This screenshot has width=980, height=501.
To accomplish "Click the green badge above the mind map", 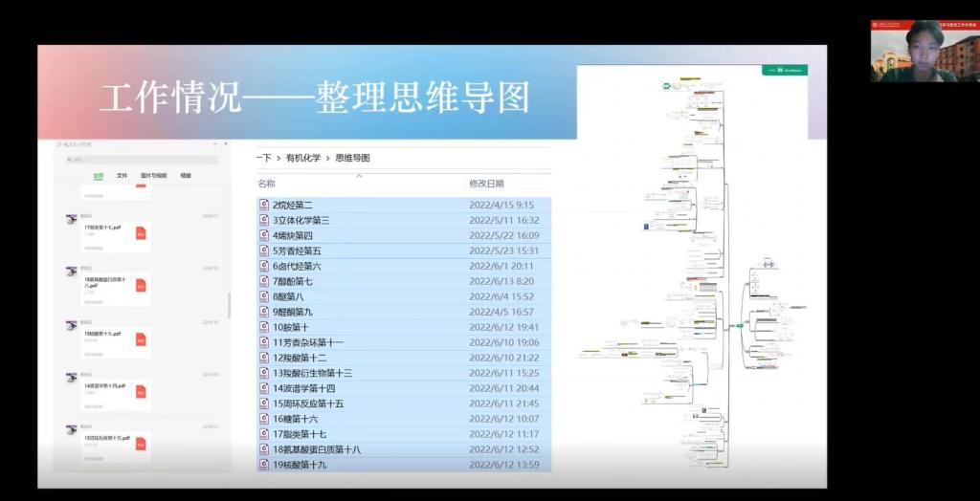I will pyautogui.click(x=785, y=70).
